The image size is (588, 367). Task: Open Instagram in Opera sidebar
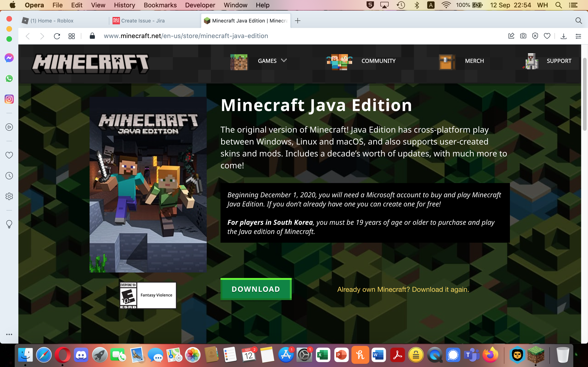[9, 99]
